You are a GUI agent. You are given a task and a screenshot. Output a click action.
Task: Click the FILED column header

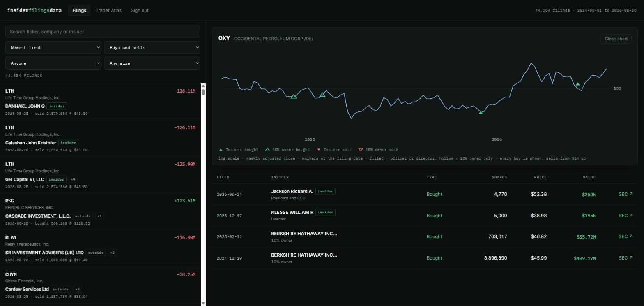223,177
